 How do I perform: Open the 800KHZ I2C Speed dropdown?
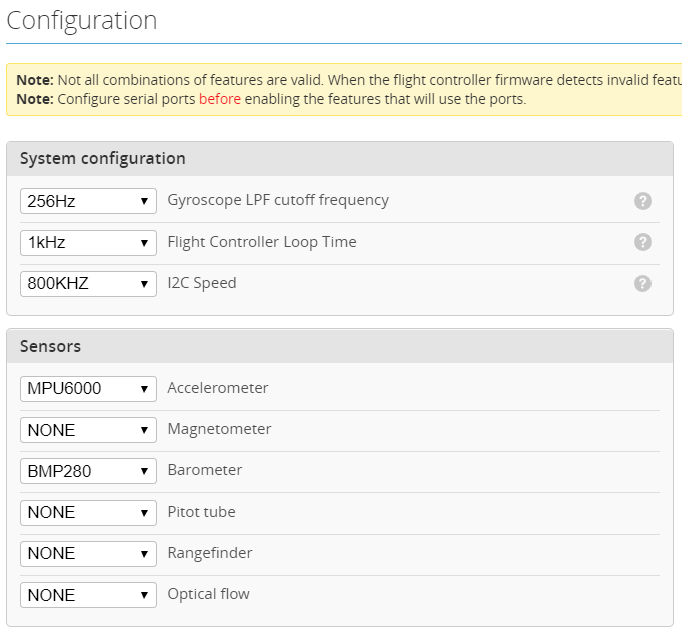pos(88,283)
